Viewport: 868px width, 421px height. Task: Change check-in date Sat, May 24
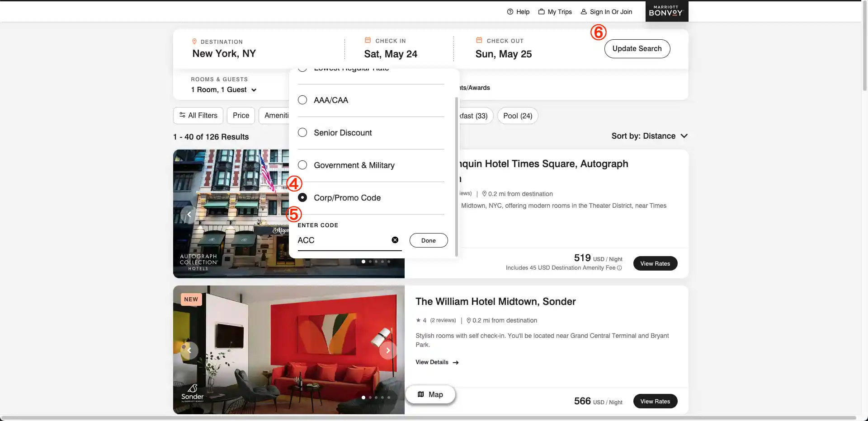click(391, 54)
